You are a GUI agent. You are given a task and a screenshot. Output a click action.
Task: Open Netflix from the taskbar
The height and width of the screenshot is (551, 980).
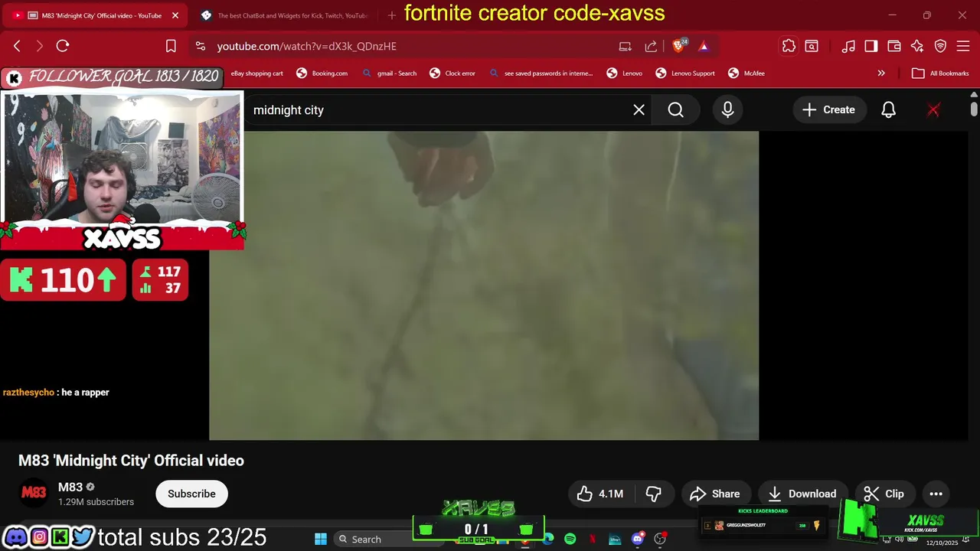click(x=592, y=539)
